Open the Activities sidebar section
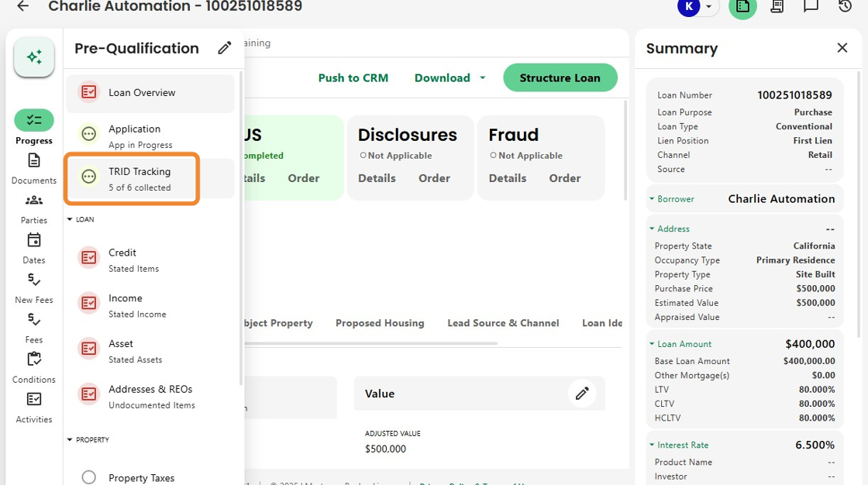 tap(34, 406)
